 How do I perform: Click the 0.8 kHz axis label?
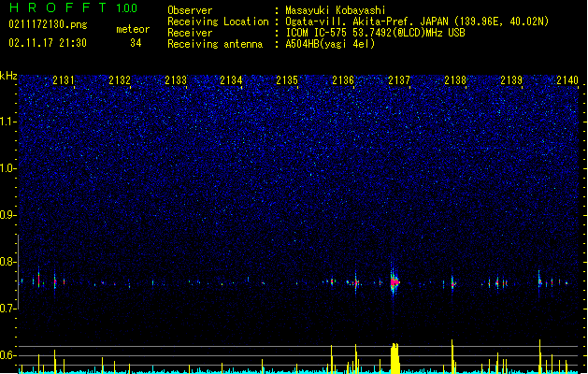(8, 262)
